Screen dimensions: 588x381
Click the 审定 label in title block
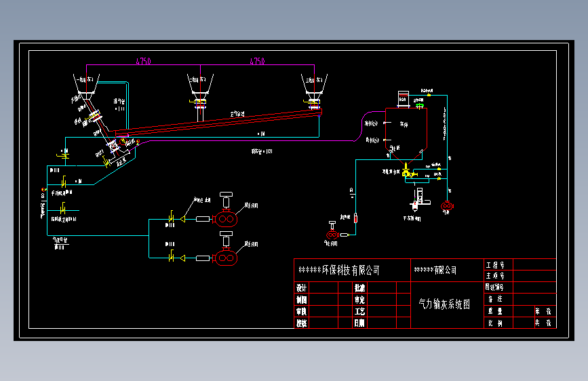click(x=359, y=300)
